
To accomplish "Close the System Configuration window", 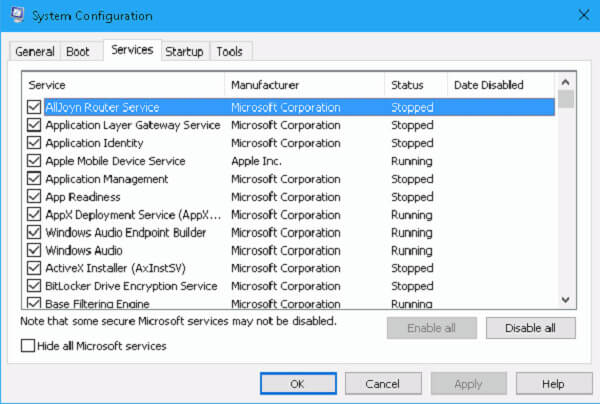I will (x=584, y=15).
